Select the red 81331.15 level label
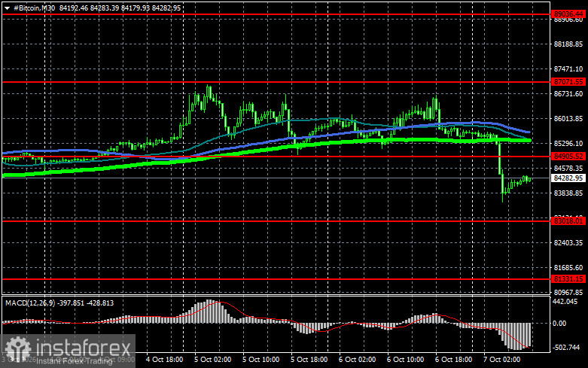The width and height of the screenshot is (588, 368). [x=568, y=279]
